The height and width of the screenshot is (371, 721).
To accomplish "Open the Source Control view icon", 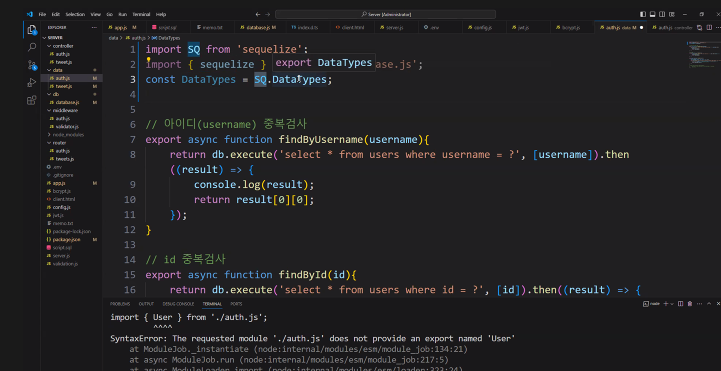I will point(32,64).
